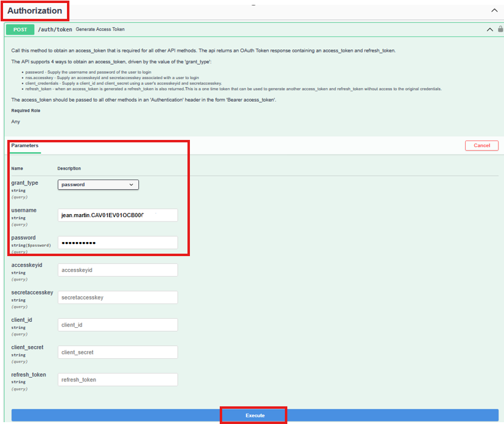The height and width of the screenshot is (424, 504).
Task: Click the /auth/token endpoint path
Action: coord(55,29)
